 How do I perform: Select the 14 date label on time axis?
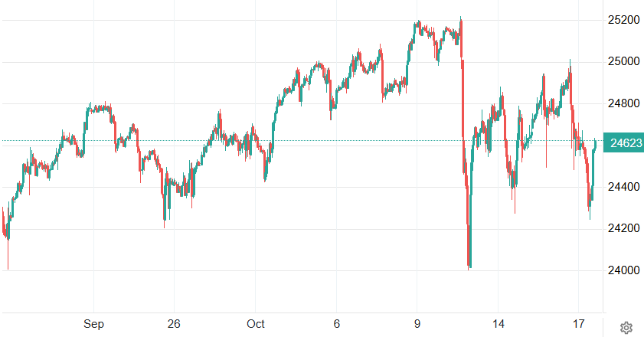click(499, 324)
